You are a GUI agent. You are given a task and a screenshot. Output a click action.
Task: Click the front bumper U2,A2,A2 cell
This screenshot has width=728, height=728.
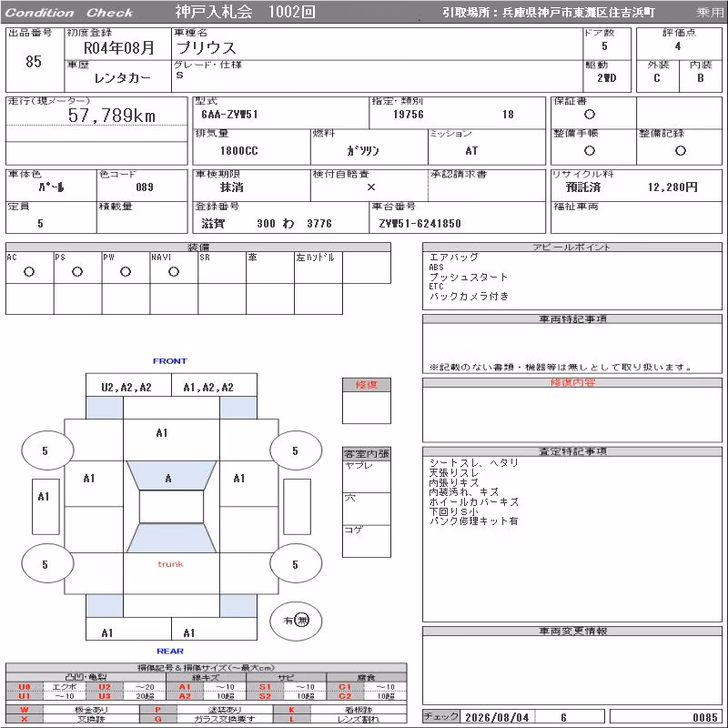point(128,385)
